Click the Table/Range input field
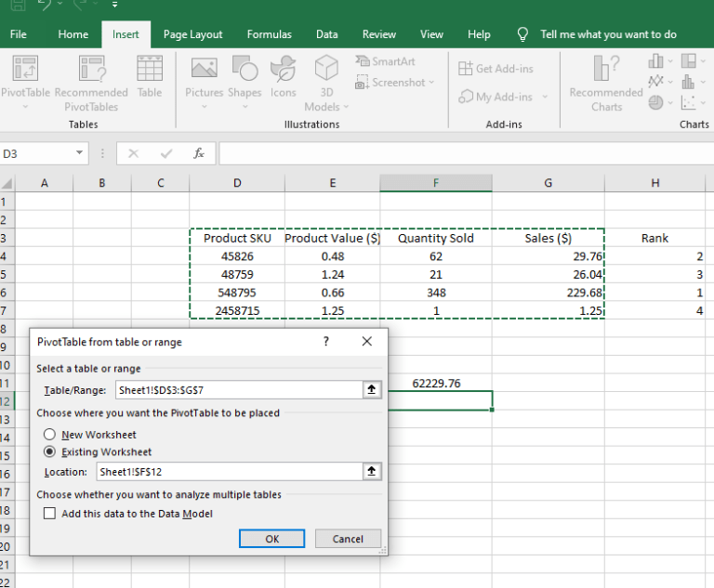Viewport: 714px width, 588px height. pyautogui.click(x=239, y=390)
